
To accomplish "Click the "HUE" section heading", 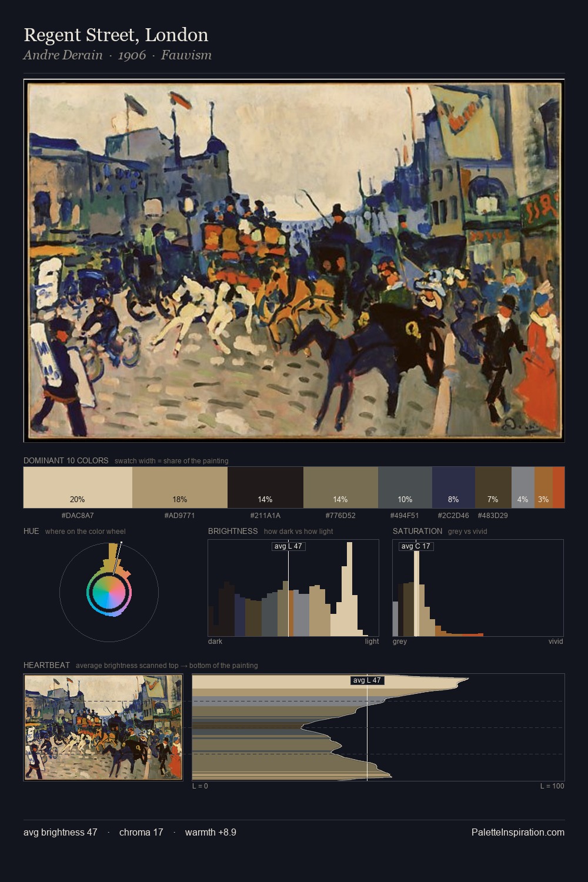I will tap(31, 531).
